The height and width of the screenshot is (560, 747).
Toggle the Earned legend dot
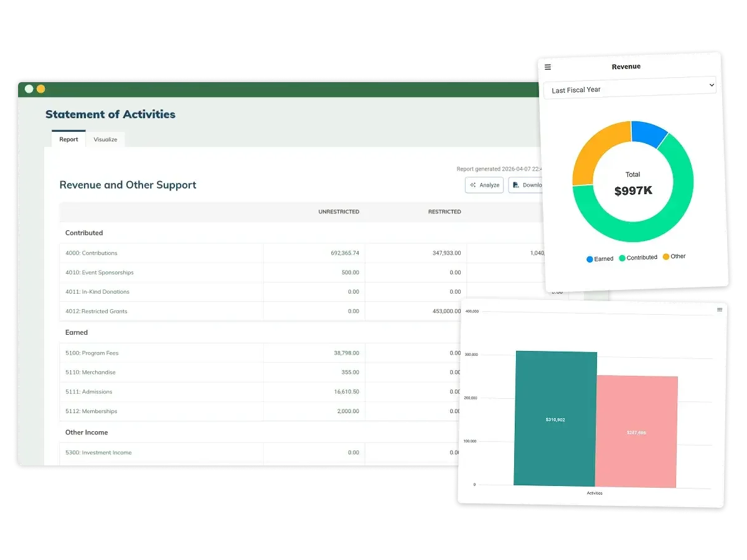click(590, 259)
